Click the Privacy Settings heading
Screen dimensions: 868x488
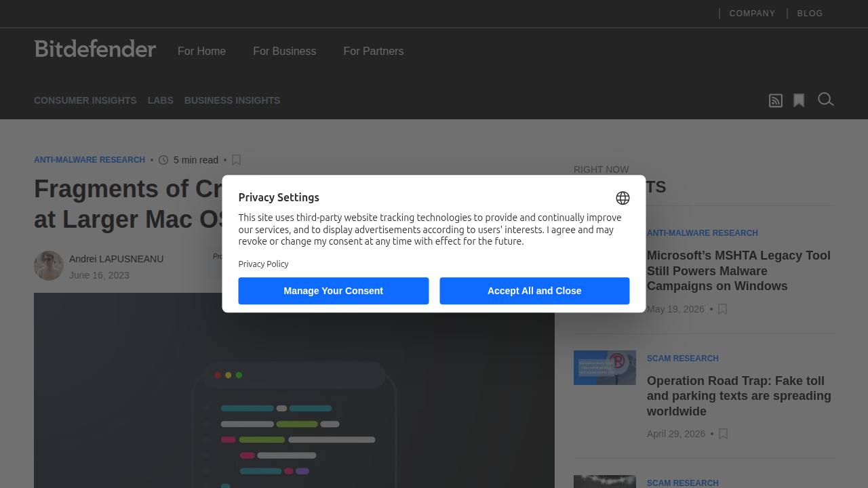pos(279,197)
